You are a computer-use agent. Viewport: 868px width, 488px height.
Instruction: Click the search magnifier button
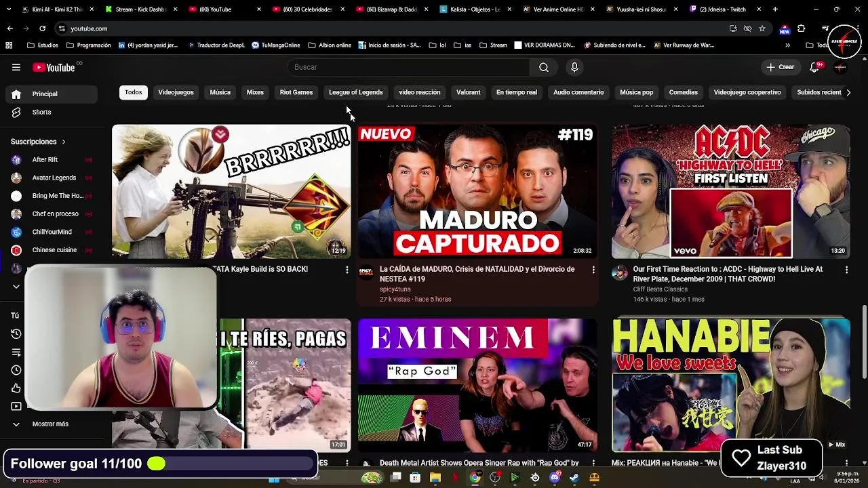[544, 67]
